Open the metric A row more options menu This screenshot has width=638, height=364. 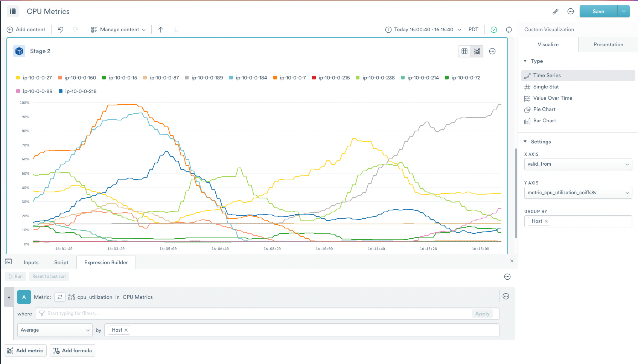coord(506,296)
